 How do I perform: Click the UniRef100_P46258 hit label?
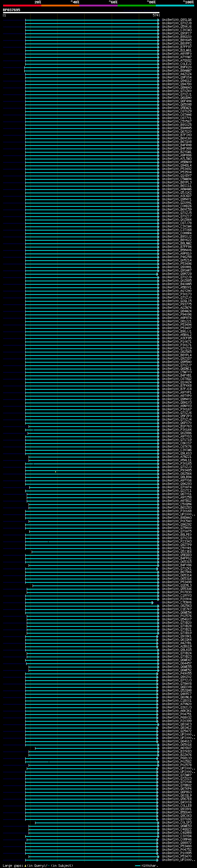(177, 257)
